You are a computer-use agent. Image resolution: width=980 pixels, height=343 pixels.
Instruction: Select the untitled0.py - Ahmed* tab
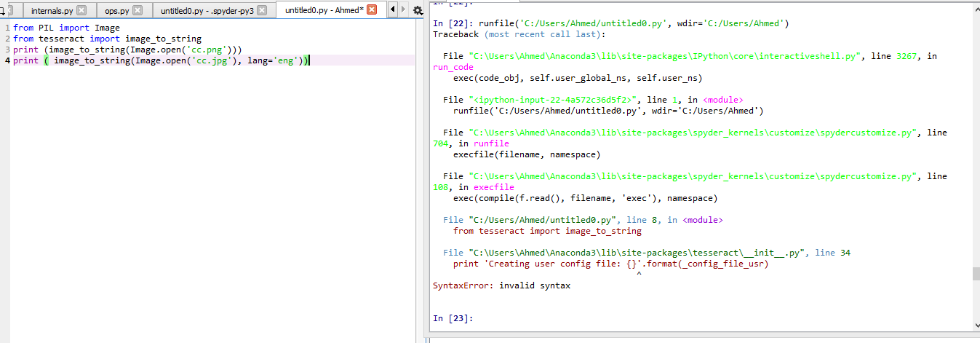pyautogui.click(x=330, y=9)
